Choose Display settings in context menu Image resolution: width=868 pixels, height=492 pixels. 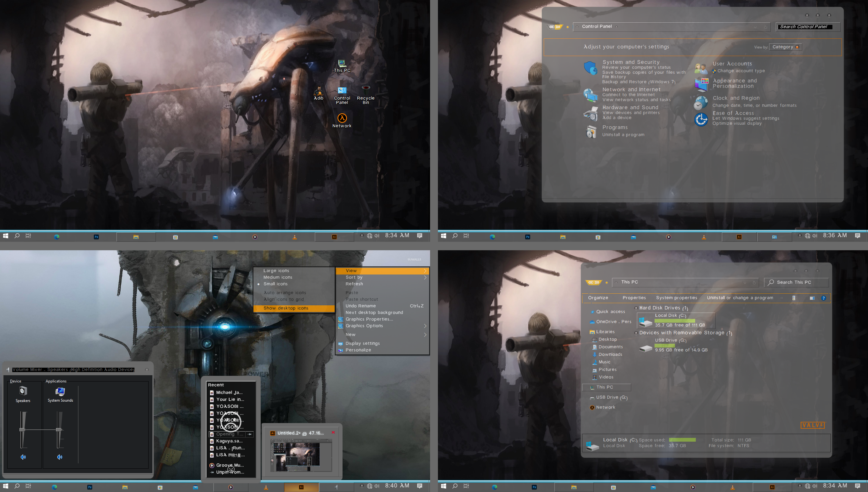point(382,343)
